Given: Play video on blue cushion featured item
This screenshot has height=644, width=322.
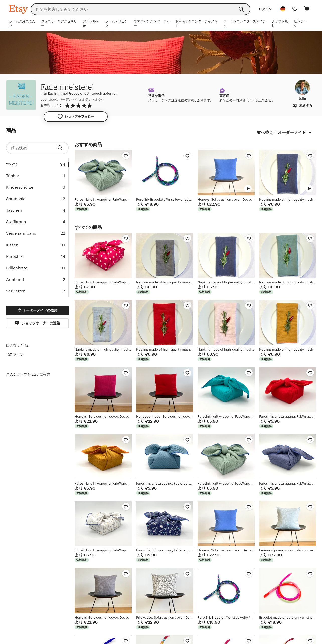Looking at the screenshot, I should [x=248, y=188].
